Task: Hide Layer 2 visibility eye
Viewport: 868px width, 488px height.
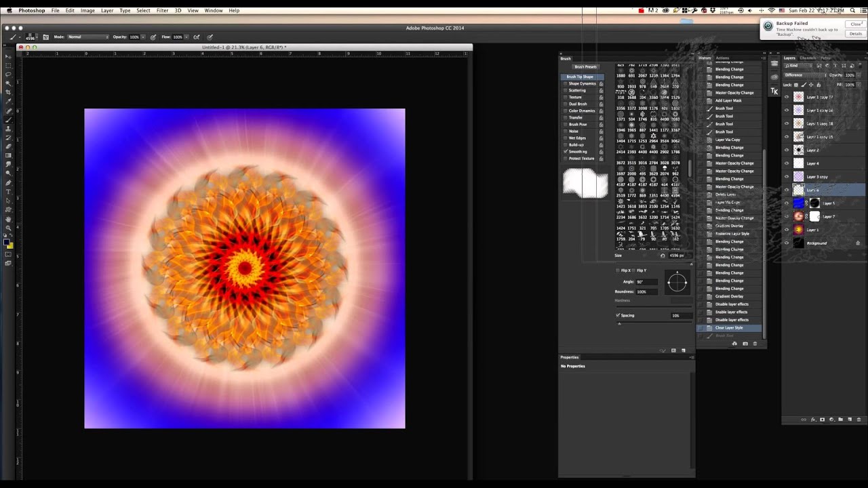Action: click(x=787, y=150)
